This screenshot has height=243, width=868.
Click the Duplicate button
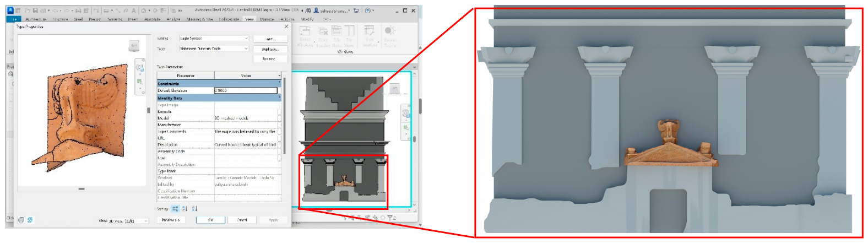(x=270, y=49)
